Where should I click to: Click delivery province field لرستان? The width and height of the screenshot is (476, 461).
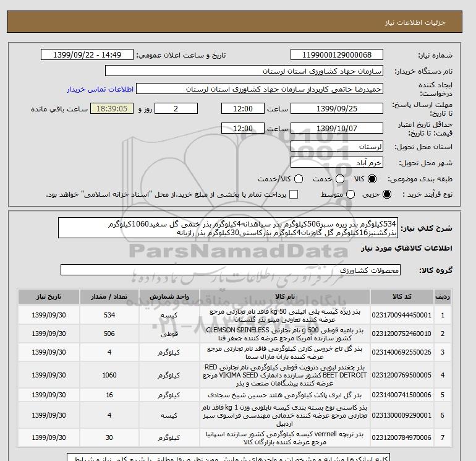[337, 147]
